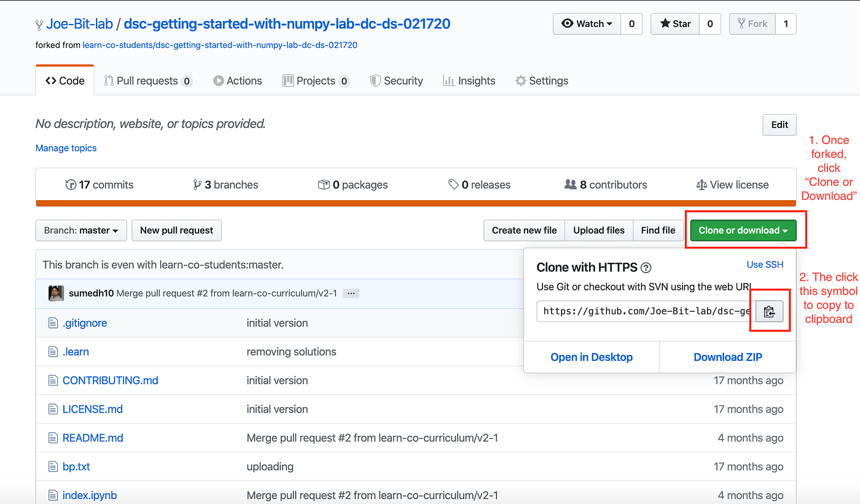The image size is (860, 504).
Task: Open the Branch: master dropdown
Action: pyautogui.click(x=80, y=230)
